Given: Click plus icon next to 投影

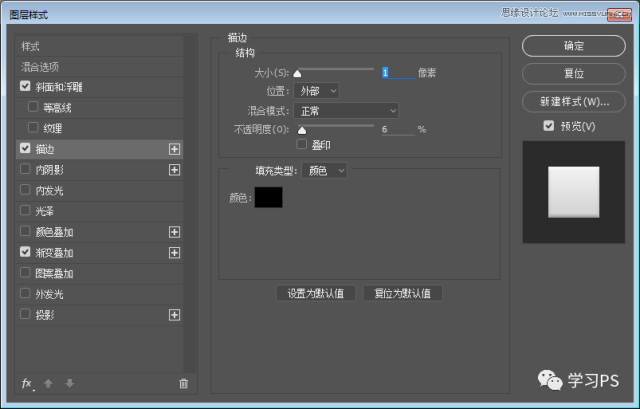Looking at the screenshot, I should point(175,314).
